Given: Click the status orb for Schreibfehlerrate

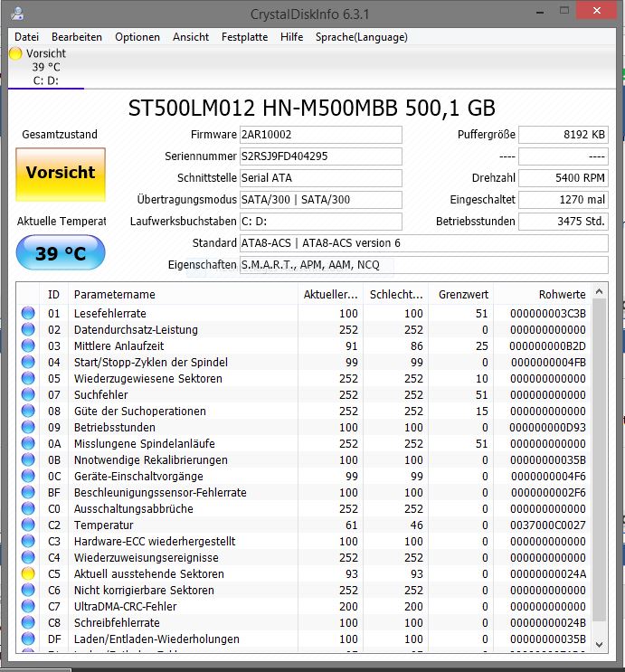Looking at the screenshot, I should [28, 623].
